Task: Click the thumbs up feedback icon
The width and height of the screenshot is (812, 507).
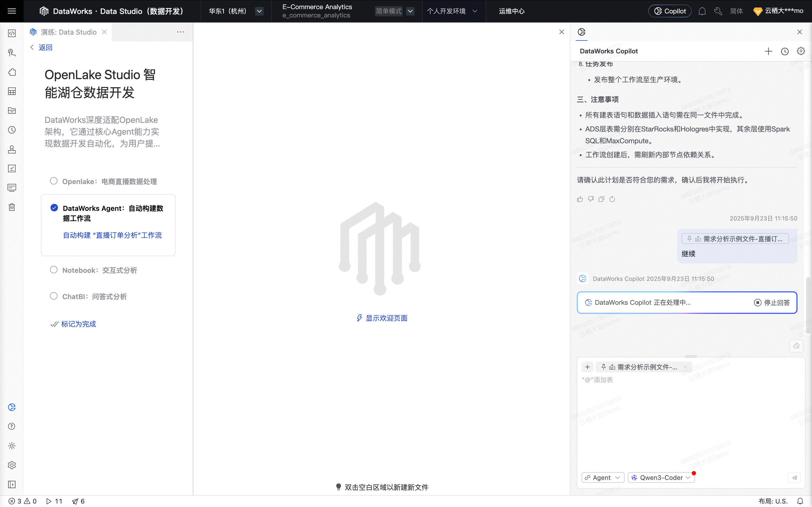Action: tap(580, 199)
